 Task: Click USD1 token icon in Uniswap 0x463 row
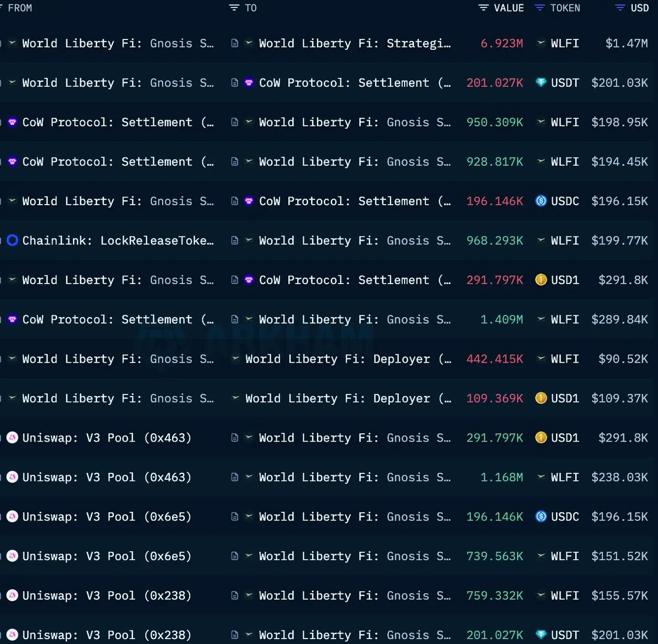click(x=541, y=438)
